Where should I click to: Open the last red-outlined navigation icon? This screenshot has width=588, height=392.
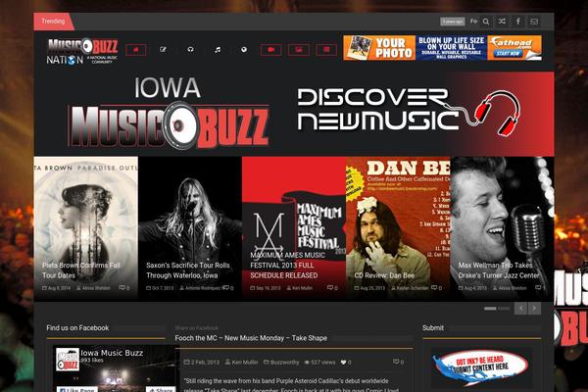click(x=326, y=50)
